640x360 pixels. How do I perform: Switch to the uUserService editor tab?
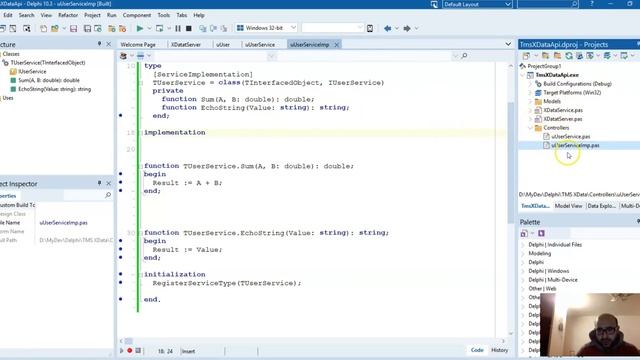260,44
